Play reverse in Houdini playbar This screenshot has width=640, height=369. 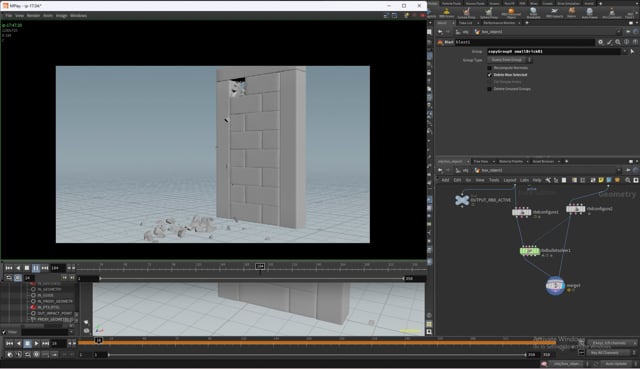(x=18, y=344)
